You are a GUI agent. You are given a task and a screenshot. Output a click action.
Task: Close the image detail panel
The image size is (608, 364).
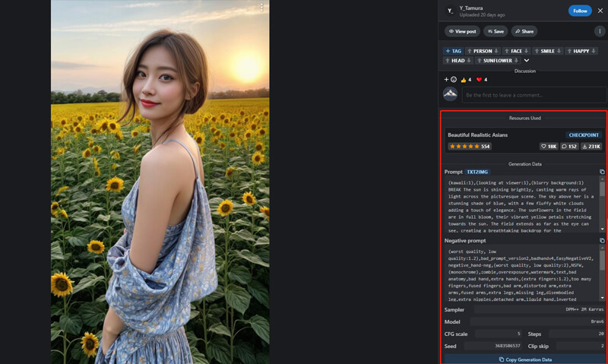pos(600,11)
